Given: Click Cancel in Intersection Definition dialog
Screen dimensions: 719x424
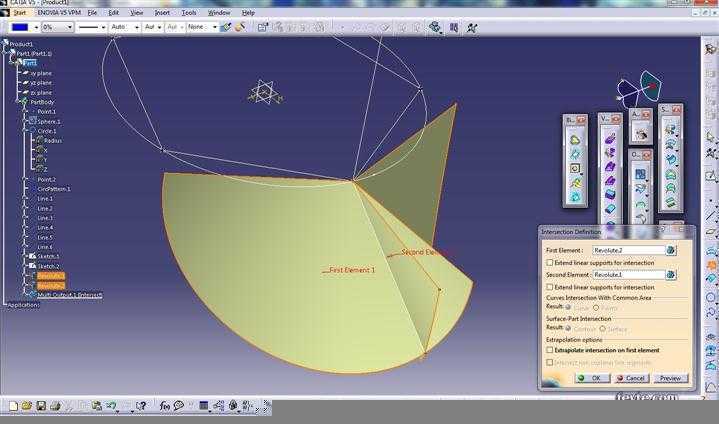Looking at the screenshot, I should tap(631, 378).
